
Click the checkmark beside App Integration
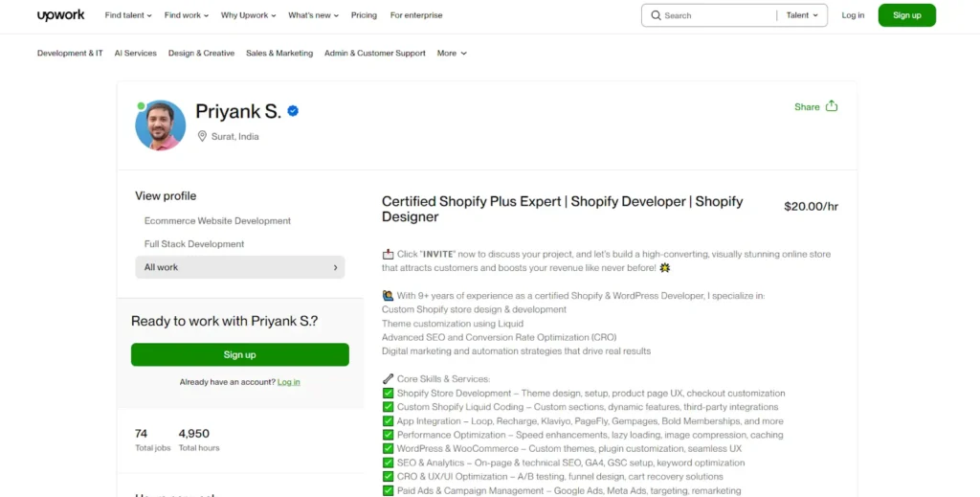pyautogui.click(x=389, y=420)
